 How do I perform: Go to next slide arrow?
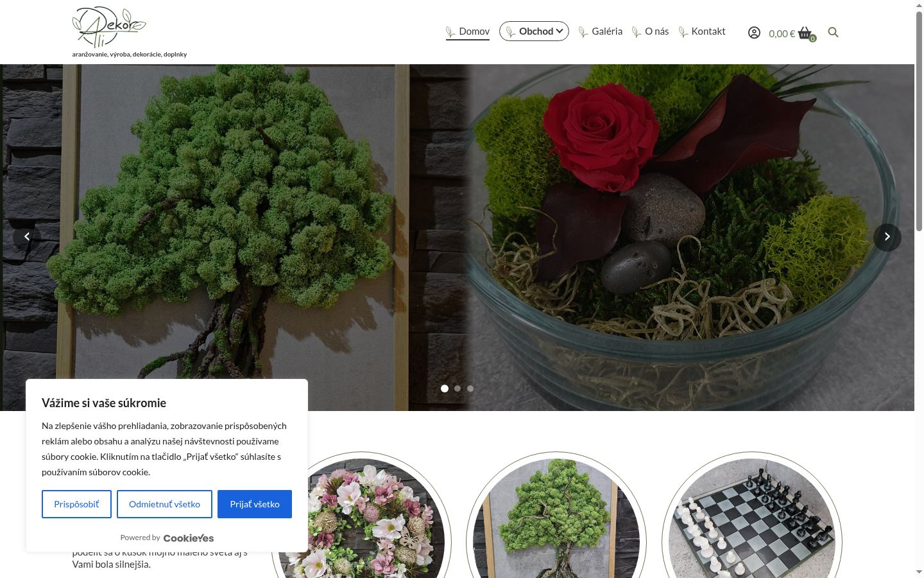(887, 237)
